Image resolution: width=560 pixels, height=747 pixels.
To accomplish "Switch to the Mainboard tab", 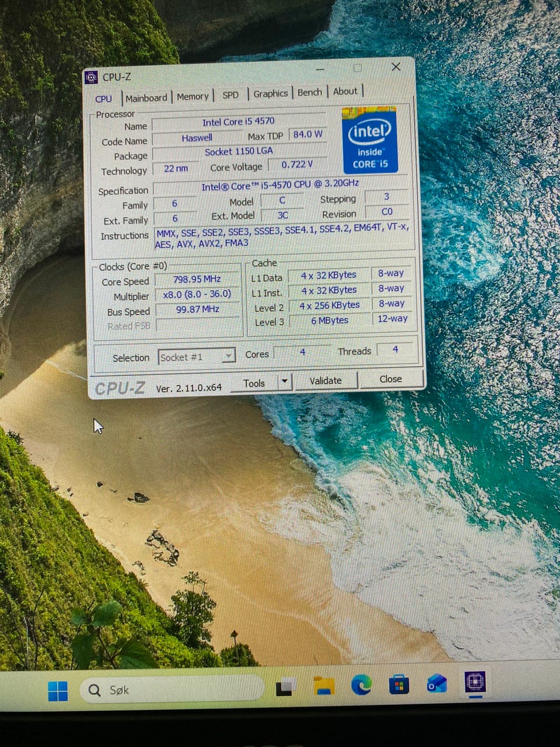I will click(x=146, y=98).
